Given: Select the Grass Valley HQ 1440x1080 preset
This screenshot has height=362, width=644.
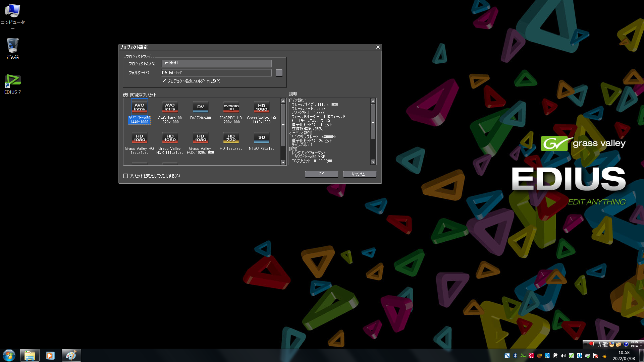Looking at the screenshot, I should (x=262, y=112).
